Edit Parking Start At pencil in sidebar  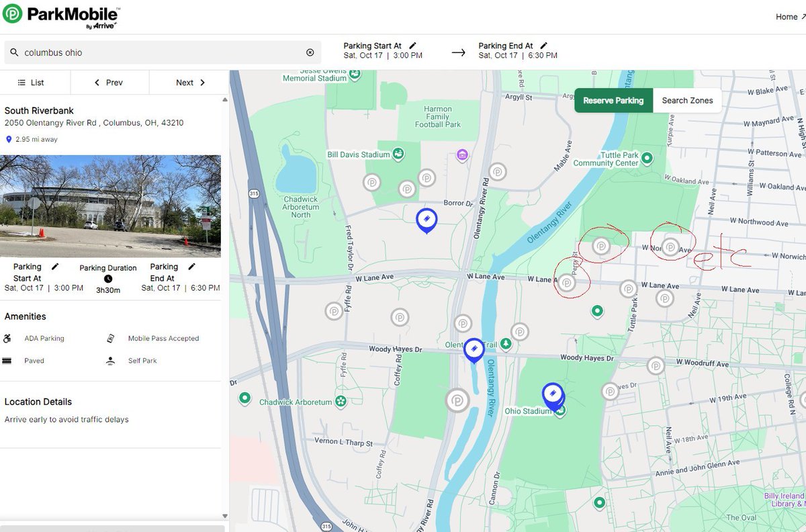coord(55,267)
